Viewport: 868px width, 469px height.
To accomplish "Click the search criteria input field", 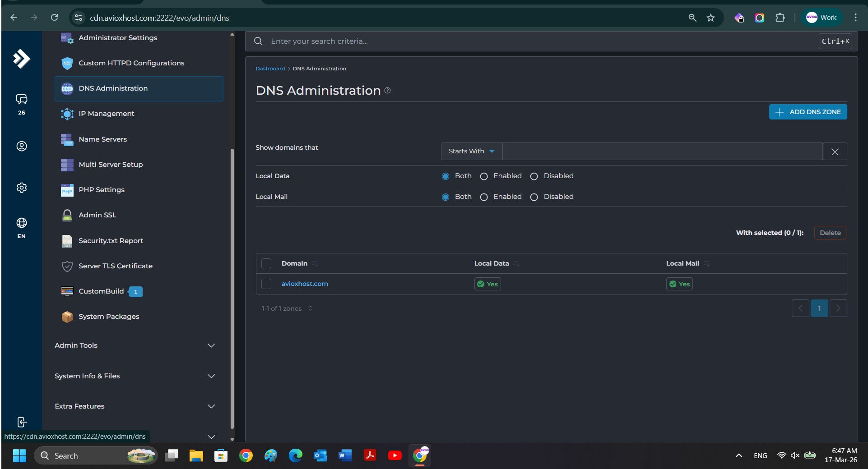I will click(542, 41).
